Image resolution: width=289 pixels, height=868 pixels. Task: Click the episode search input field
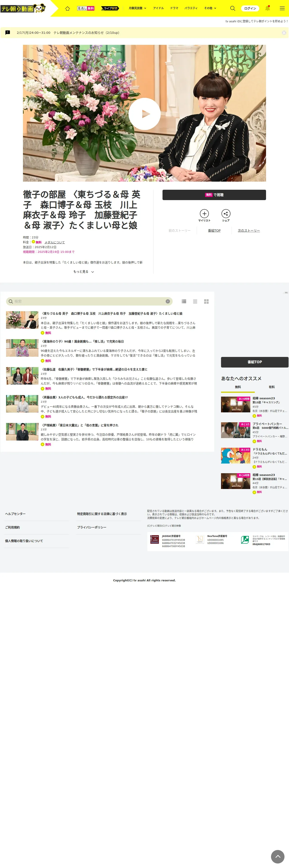(89, 301)
